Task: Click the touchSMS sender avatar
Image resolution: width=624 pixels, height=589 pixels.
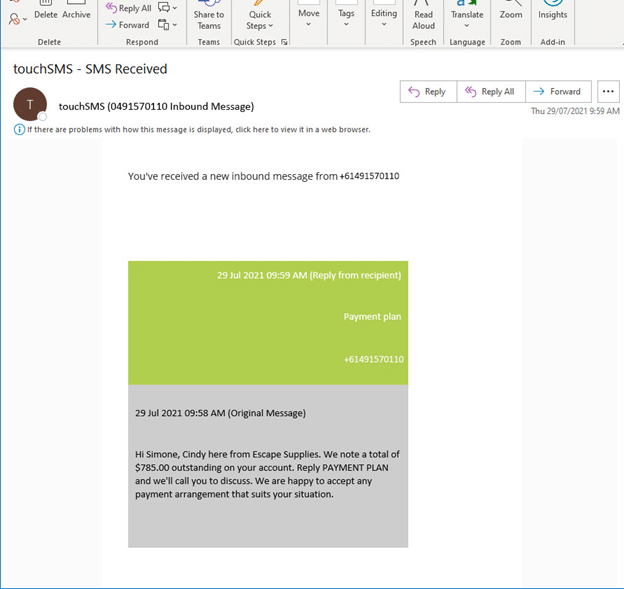Action: coord(30,105)
